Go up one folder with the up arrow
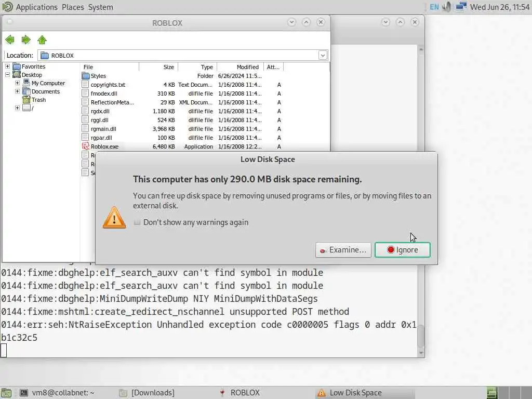532x399 pixels. [42, 39]
